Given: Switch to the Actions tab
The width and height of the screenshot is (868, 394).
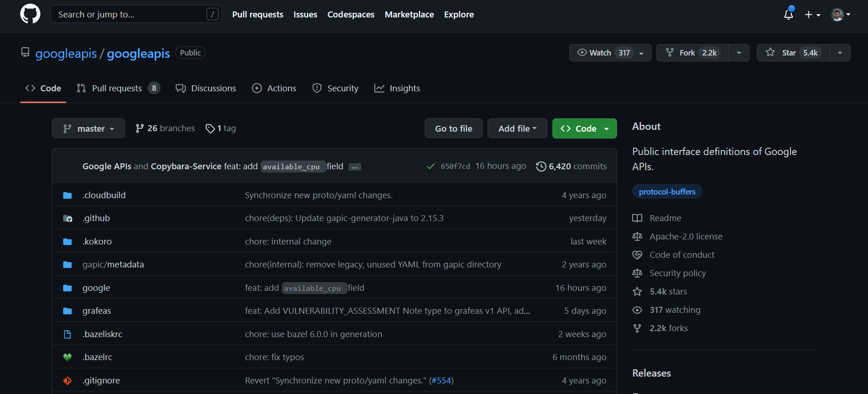Looking at the screenshot, I should point(274,88).
